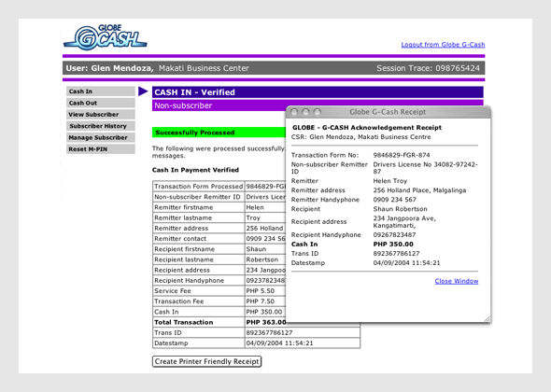This screenshot has width=551, height=392.
Task: Click the Close Window link
Action: 457,281
